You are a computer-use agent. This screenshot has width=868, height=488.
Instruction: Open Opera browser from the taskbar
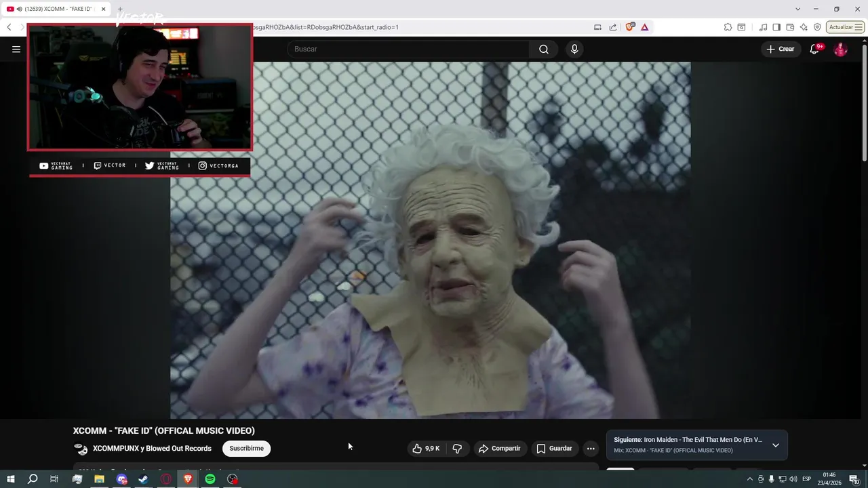click(166, 479)
